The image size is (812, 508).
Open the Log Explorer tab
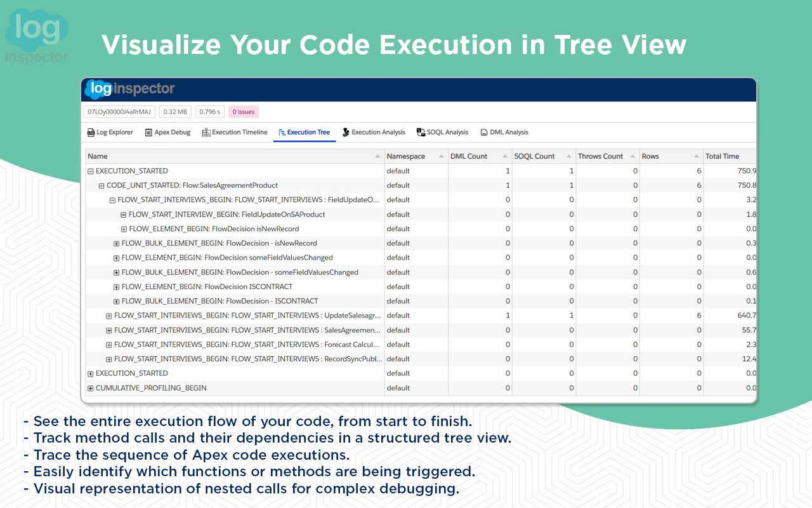pos(110,132)
